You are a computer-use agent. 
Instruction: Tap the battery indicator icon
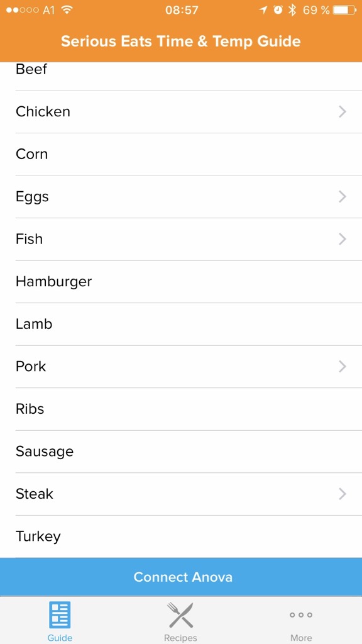[x=345, y=10]
